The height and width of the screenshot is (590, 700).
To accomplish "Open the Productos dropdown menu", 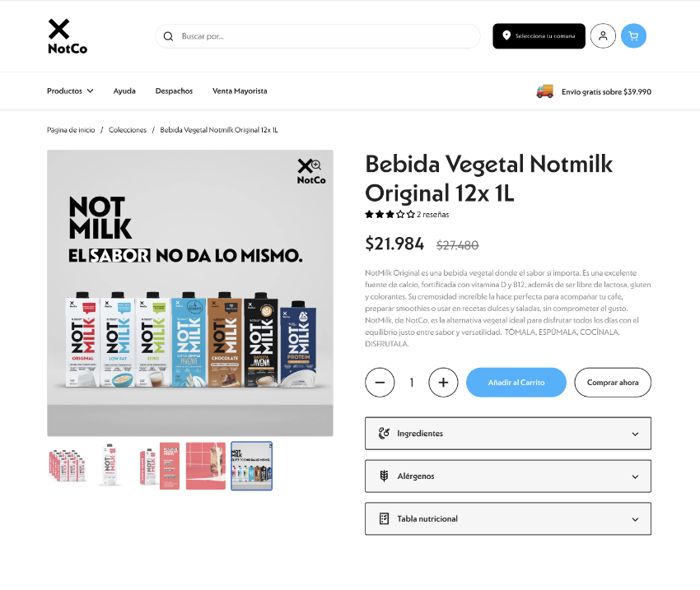I will click(70, 91).
